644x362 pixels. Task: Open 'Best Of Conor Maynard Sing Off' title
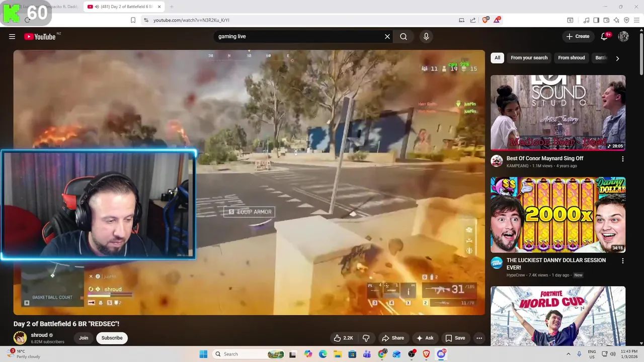pyautogui.click(x=545, y=158)
